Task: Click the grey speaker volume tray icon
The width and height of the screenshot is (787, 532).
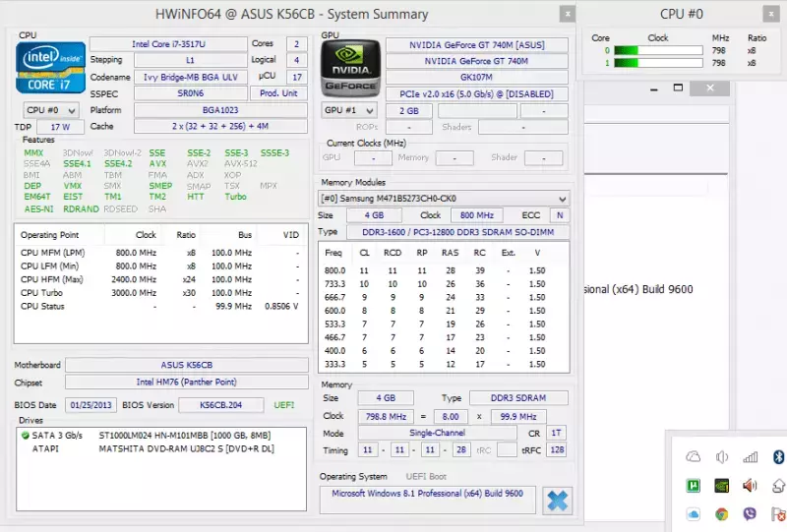Action: tap(722, 456)
